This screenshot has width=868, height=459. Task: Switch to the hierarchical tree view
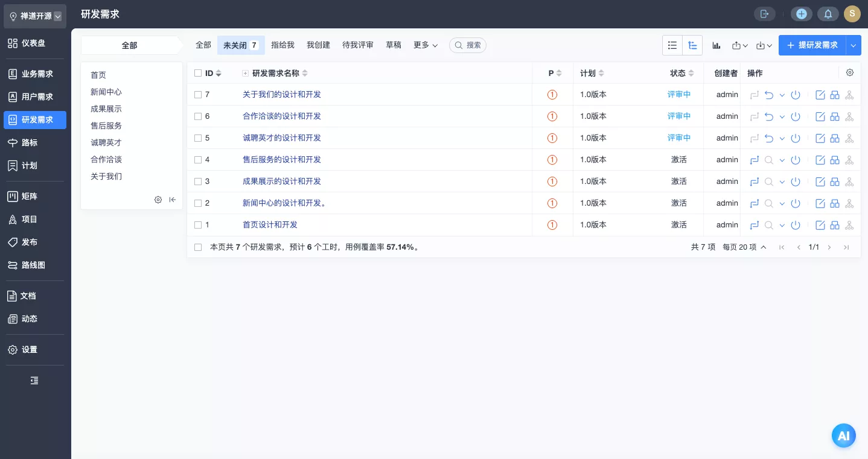(692, 45)
